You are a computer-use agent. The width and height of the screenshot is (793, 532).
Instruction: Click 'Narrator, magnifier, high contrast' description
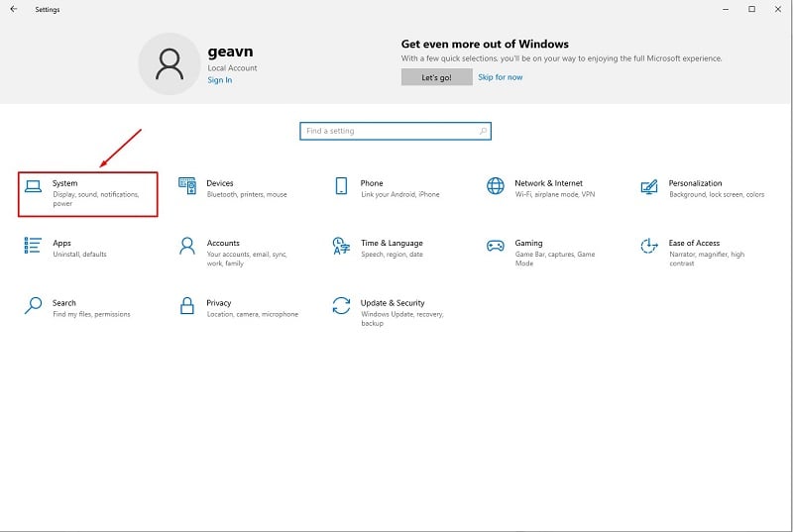[707, 259]
